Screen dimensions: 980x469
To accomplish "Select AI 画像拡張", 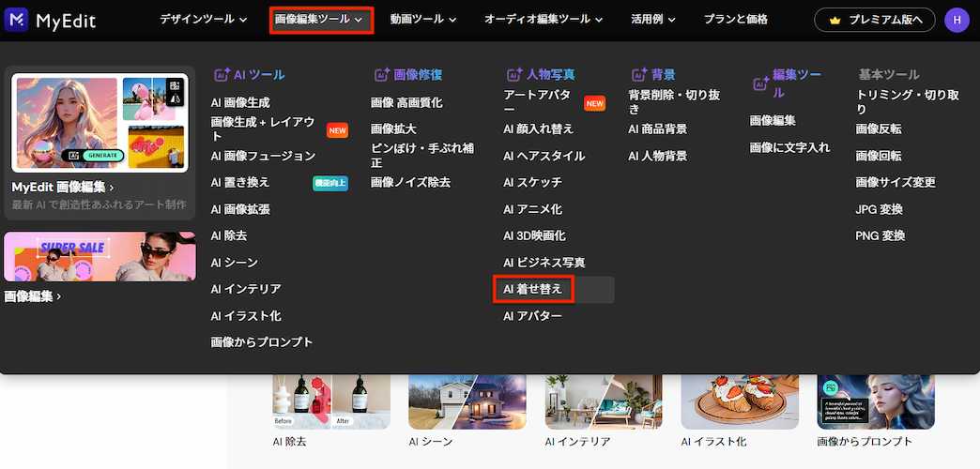I will coord(240,209).
